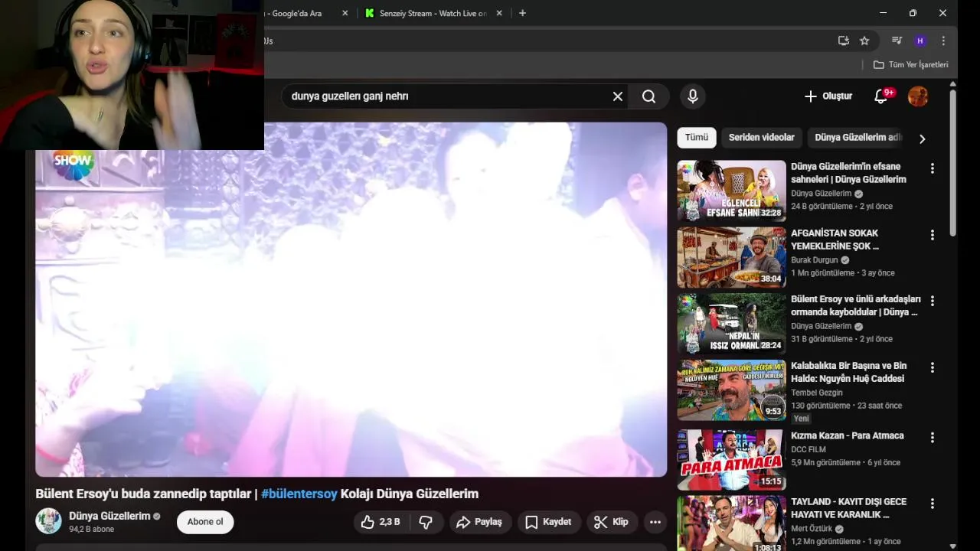Image resolution: width=980 pixels, height=551 pixels.
Task: Open Afganistan sokak yemekleri thumbnail
Action: tap(731, 258)
